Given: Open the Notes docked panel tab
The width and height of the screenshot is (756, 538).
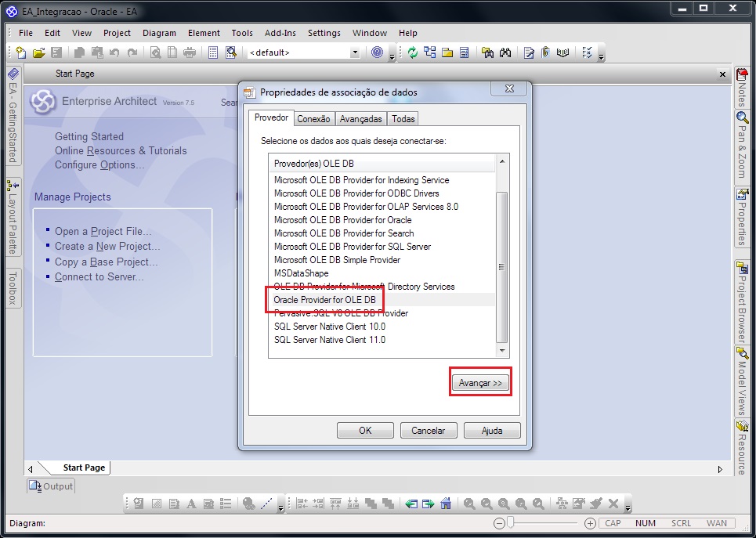Looking at the screenshot, I should click(x=742, y=87).
